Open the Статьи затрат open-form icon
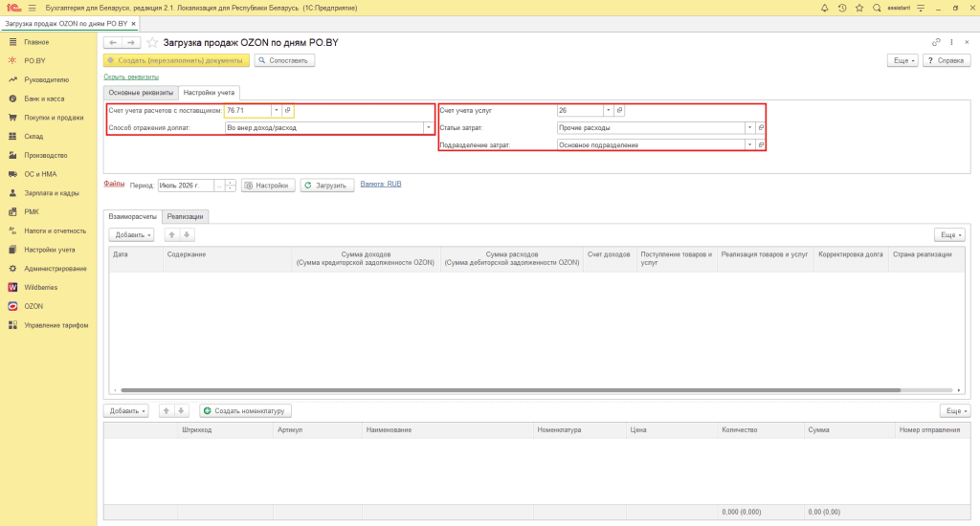The height and width of the screenshot is (526, 980). pos(761,127)
